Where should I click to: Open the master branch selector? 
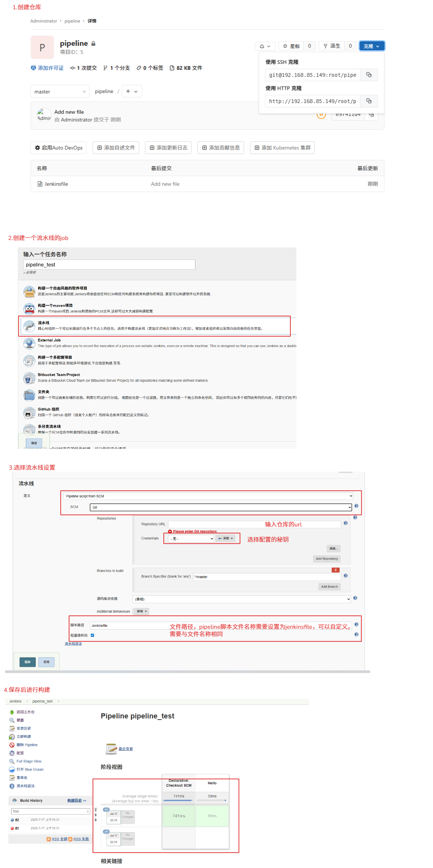coord(60,92)
